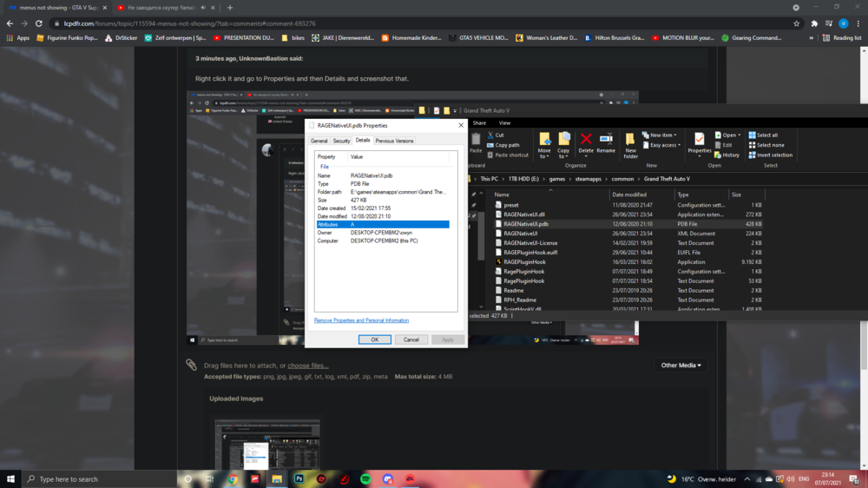Click Select all in the Select group
The width and height of the screenshot is (868, 488).
click(x=763, y=135)
